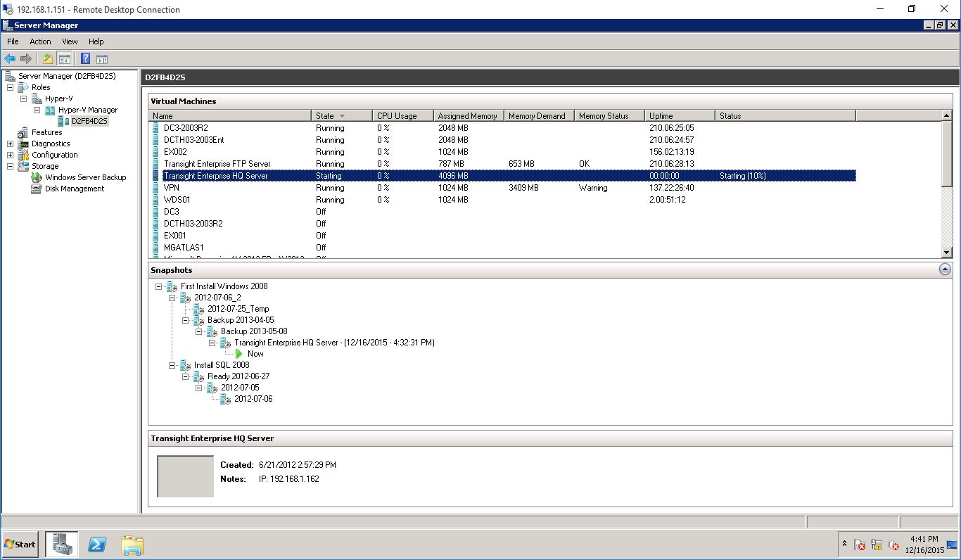Select the Transight Enterprise FTP Server row
The image size is (961, 560).
coord(503,164)
